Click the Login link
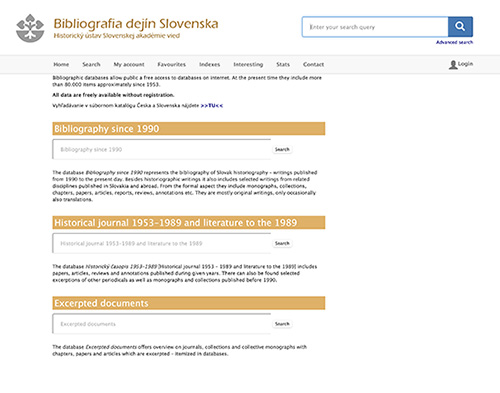The image size is (500, 393). point(465,64)
